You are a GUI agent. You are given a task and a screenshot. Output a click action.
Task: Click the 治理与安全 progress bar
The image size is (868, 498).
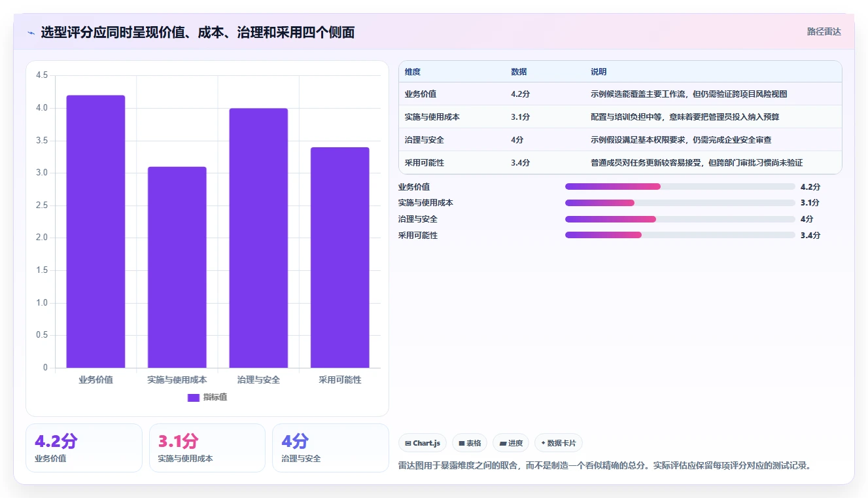[x=680, y=219]
